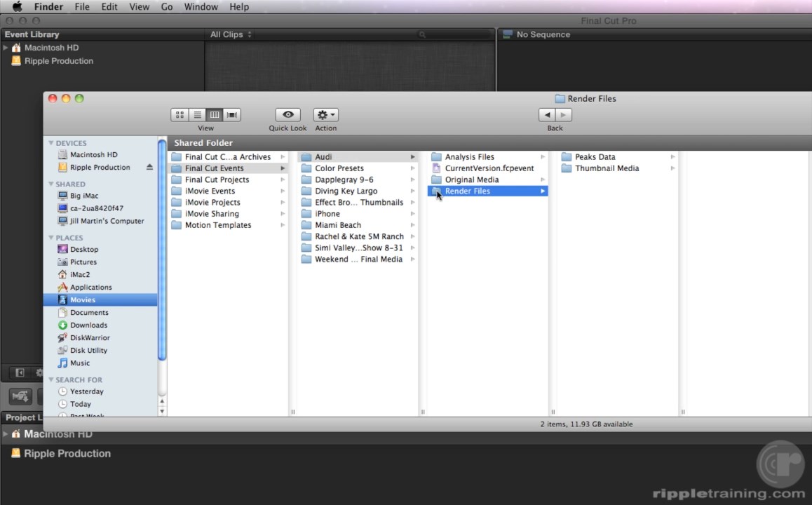
Task: Eject the Ripple Production drive
Action: 149,168
